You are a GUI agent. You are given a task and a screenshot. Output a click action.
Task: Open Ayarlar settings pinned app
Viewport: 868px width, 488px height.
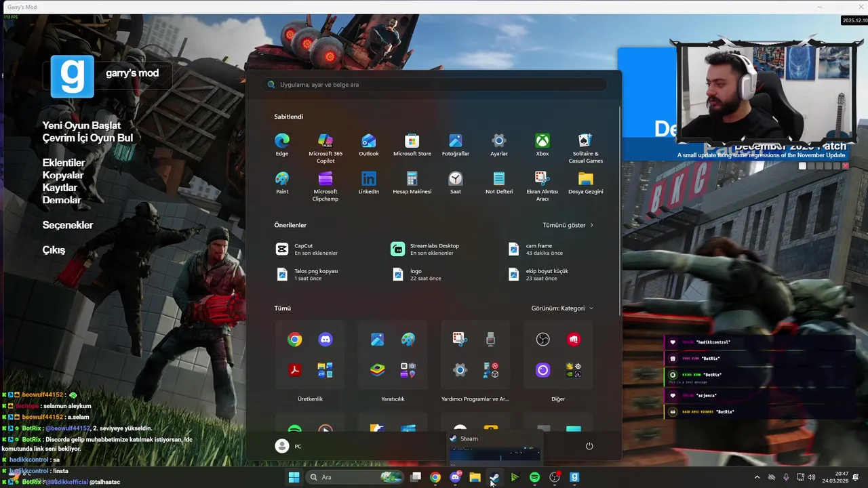(x=499, y=145)
